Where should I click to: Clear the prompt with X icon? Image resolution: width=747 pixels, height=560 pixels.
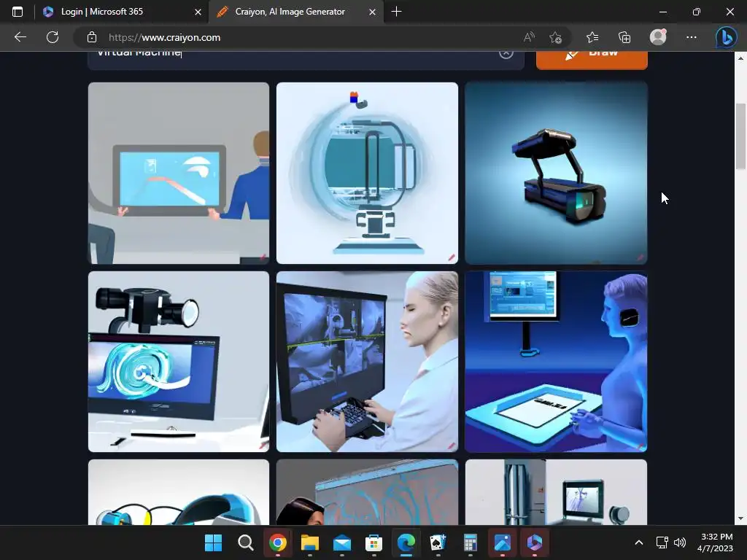click(506, 53)
